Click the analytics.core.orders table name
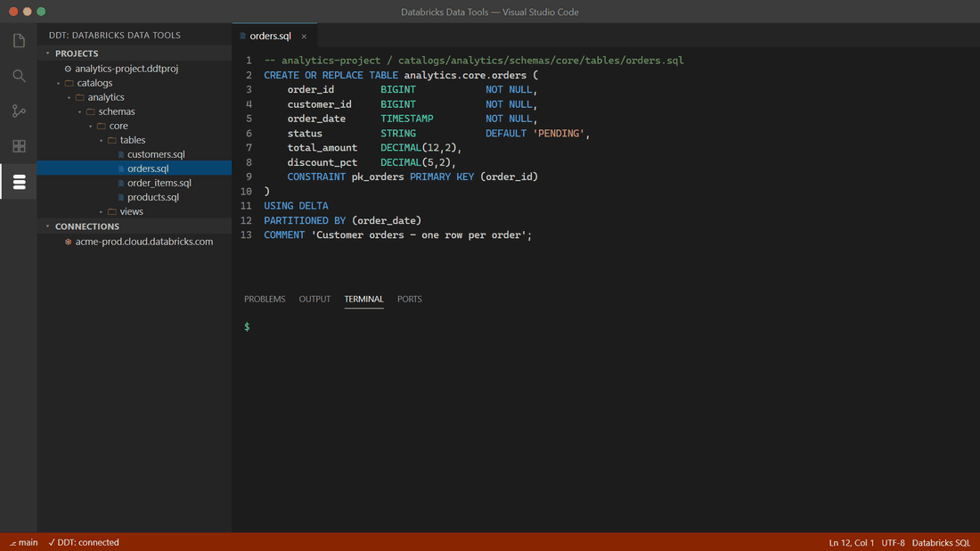Image resolution: width=980 pixels, height=551 pixels. click(x=465, y=75)
